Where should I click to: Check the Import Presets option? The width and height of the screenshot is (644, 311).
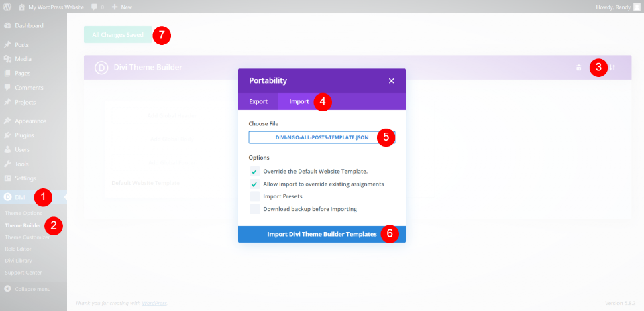point(255,196)
